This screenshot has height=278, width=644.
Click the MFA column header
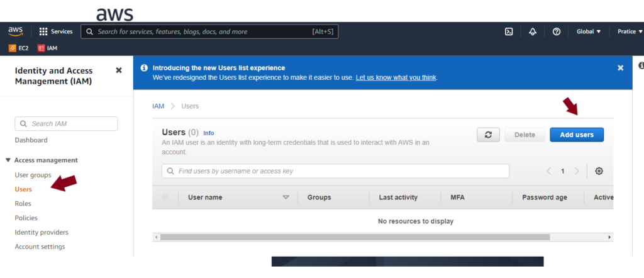(458, 197)
